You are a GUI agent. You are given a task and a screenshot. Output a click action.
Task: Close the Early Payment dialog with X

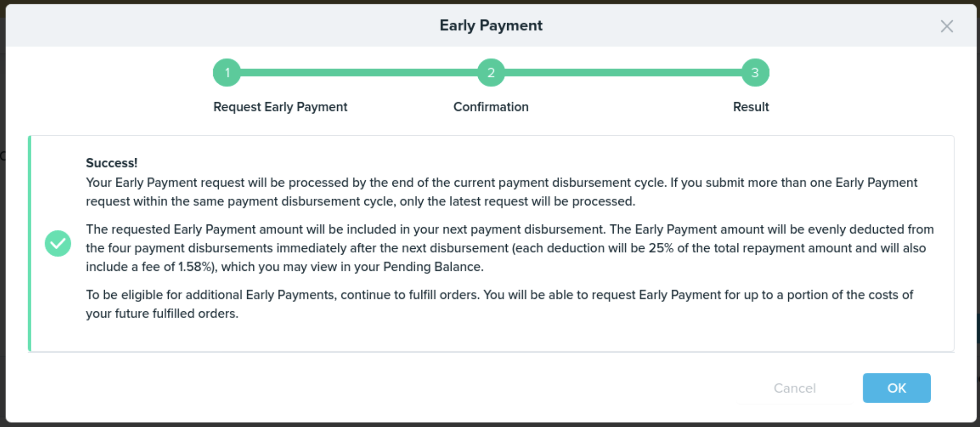[947, 26]
